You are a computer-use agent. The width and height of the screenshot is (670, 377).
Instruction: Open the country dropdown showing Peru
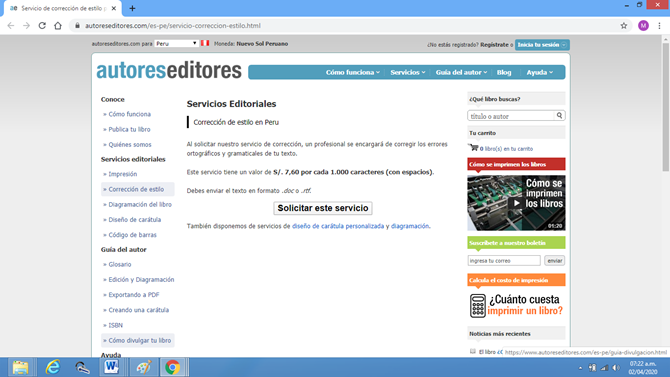tap(176, 44)
